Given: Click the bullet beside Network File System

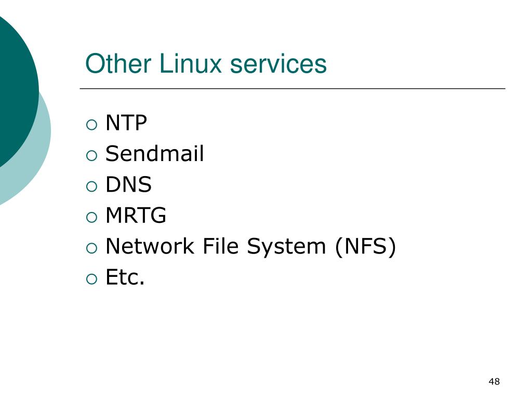Looking at the screenshot, I should 91,248.
